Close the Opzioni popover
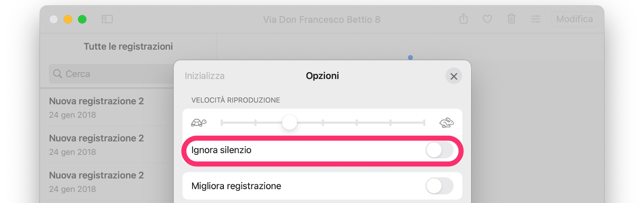The image size is (644, 203). [454, 76]
